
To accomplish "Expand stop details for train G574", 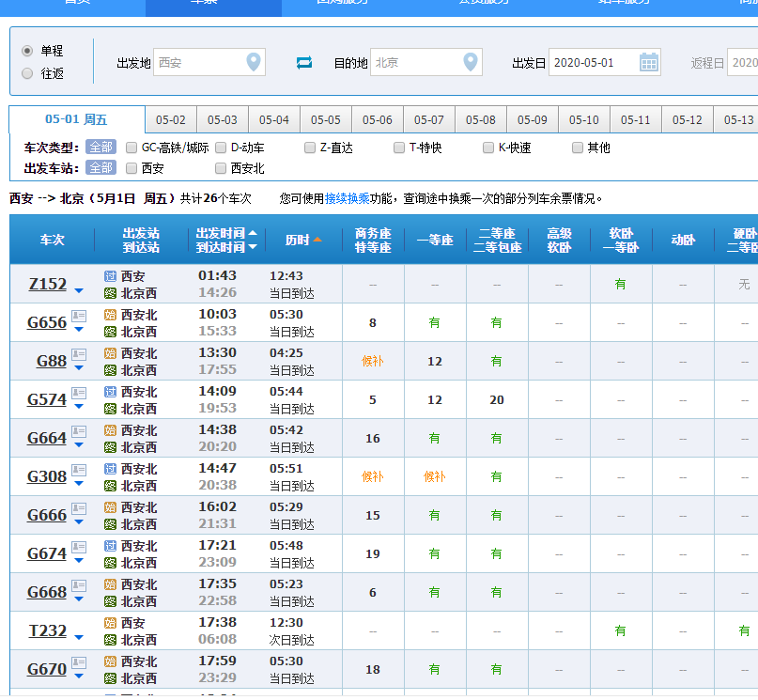I will (x=79, y=407).
